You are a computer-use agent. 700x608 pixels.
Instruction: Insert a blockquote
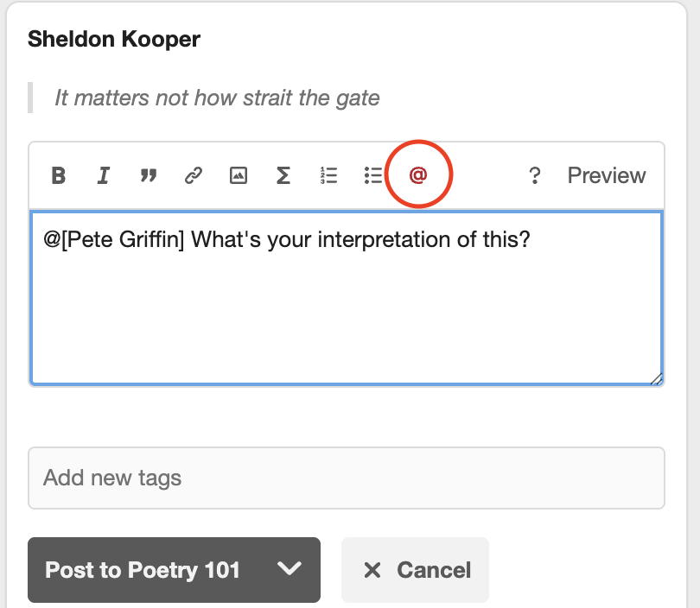149,176
